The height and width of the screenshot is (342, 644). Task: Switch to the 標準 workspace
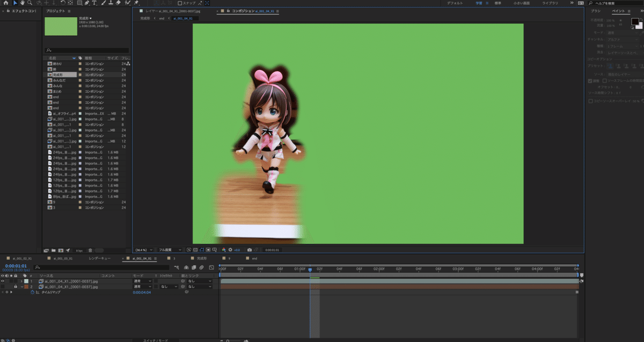(498, 3)
